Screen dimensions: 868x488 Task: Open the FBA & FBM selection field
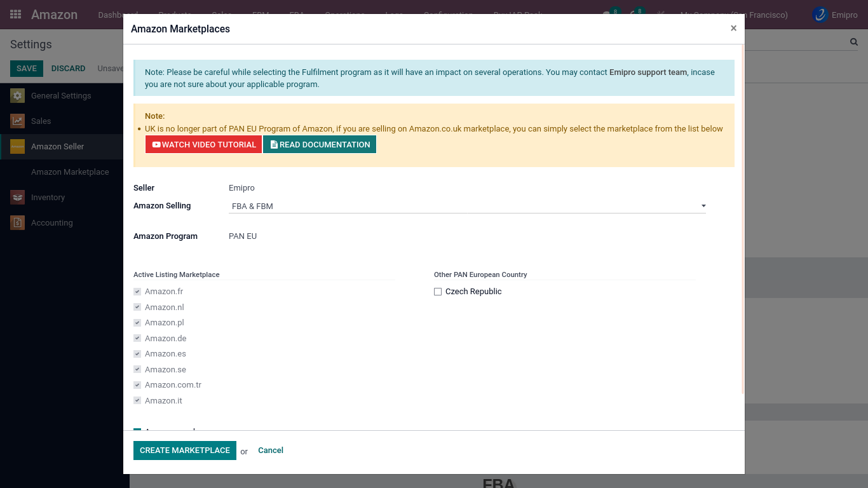coord(464,206)
